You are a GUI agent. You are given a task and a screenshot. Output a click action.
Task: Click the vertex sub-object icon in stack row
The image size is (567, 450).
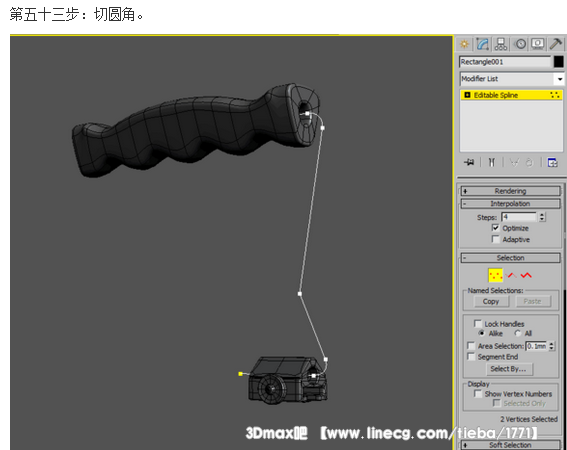[x=555, y=95]
